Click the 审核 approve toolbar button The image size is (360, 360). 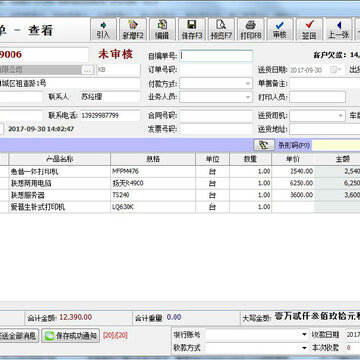pyautogui.click(x=280, y=30)
